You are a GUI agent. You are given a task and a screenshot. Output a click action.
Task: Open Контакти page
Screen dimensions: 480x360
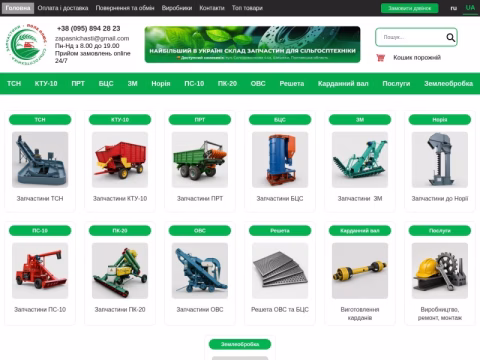click(x=212, y=8)
